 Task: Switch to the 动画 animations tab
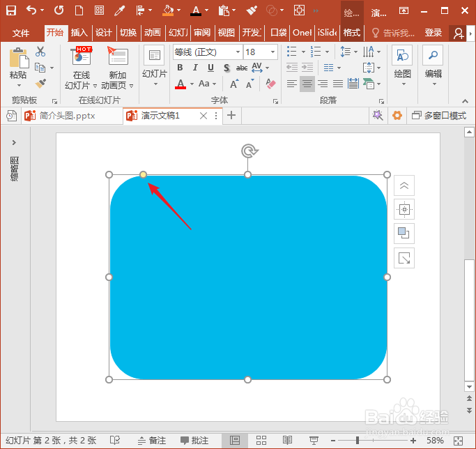153,33
